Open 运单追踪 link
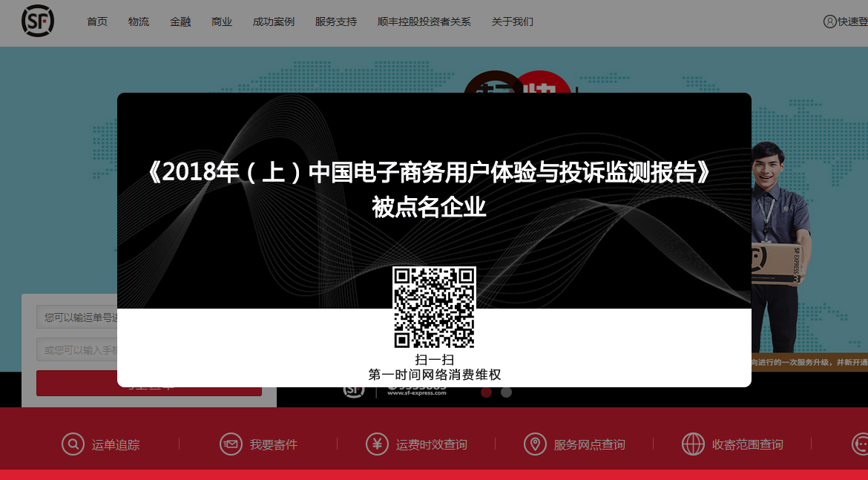 tap(116, 444)
